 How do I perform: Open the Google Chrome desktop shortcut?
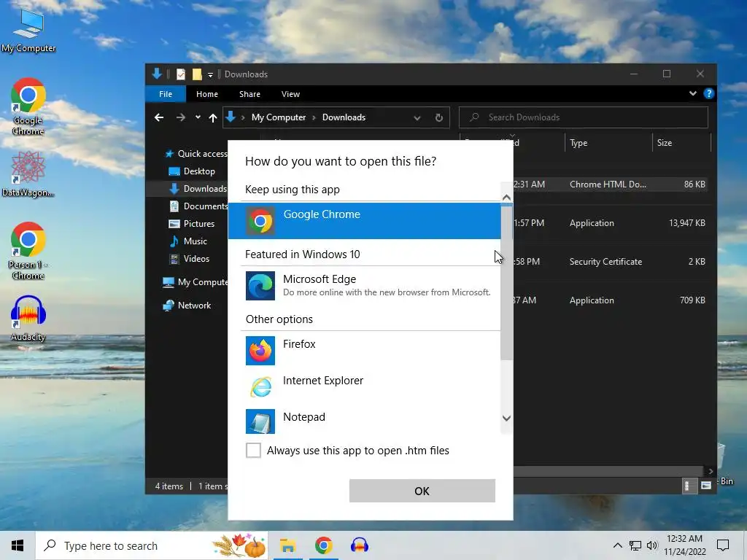[x=28, y=106]
